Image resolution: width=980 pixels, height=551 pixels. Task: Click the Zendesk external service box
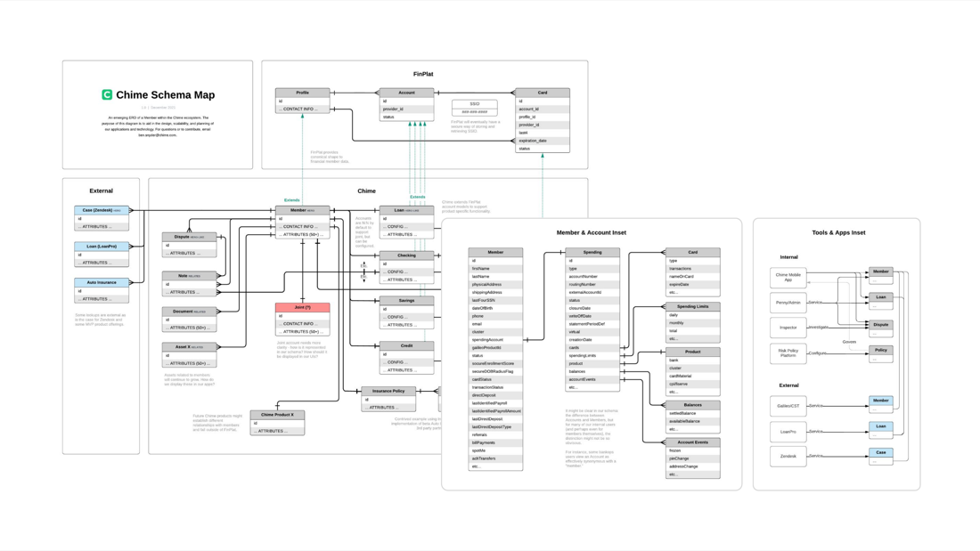coord(788,457)
